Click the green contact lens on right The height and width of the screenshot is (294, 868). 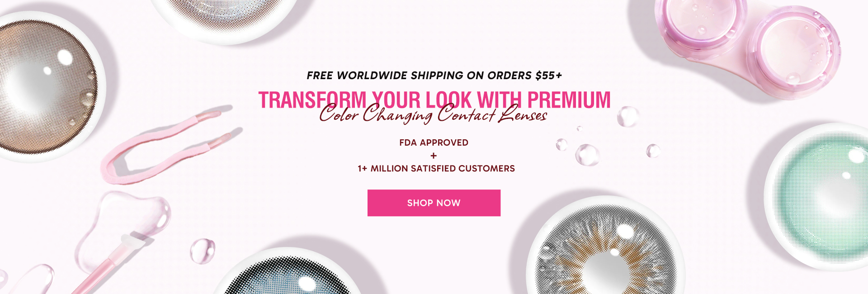[818, 197]
